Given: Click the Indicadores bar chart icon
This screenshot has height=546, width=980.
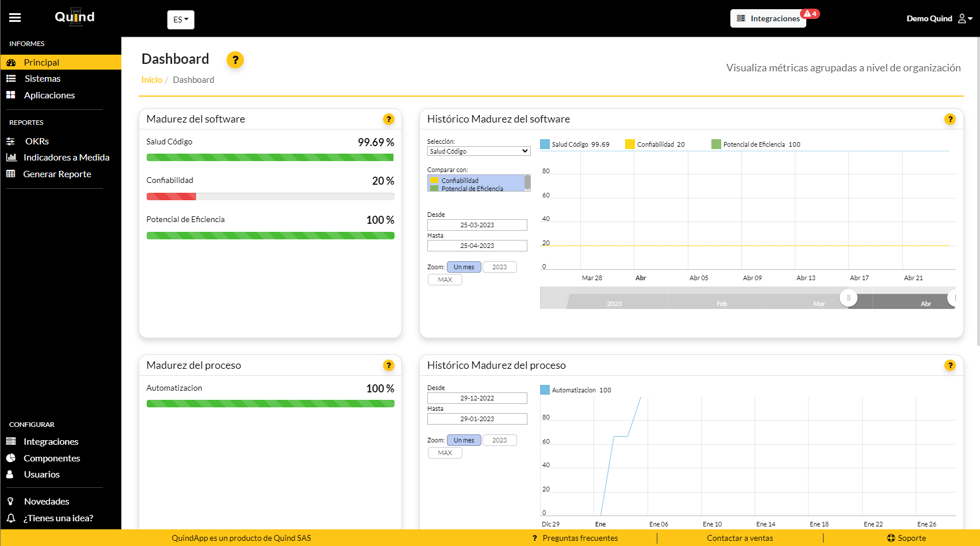Looking at the screenshot, I should tap(11, 157).
